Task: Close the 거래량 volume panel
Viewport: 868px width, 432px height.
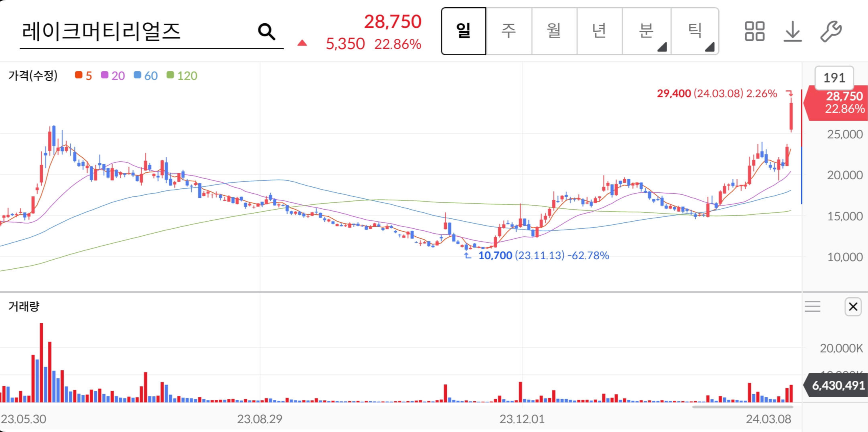Action: [853, 306]
